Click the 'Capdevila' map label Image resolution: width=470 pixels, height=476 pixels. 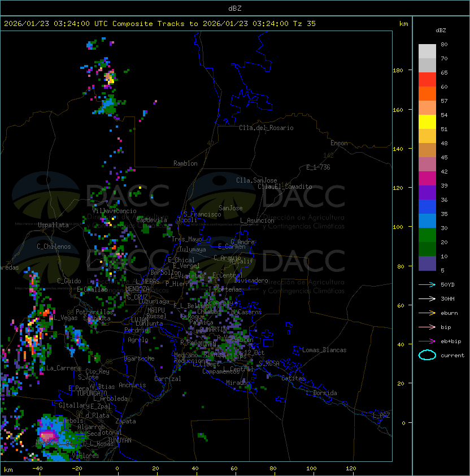tap(152, 220)
